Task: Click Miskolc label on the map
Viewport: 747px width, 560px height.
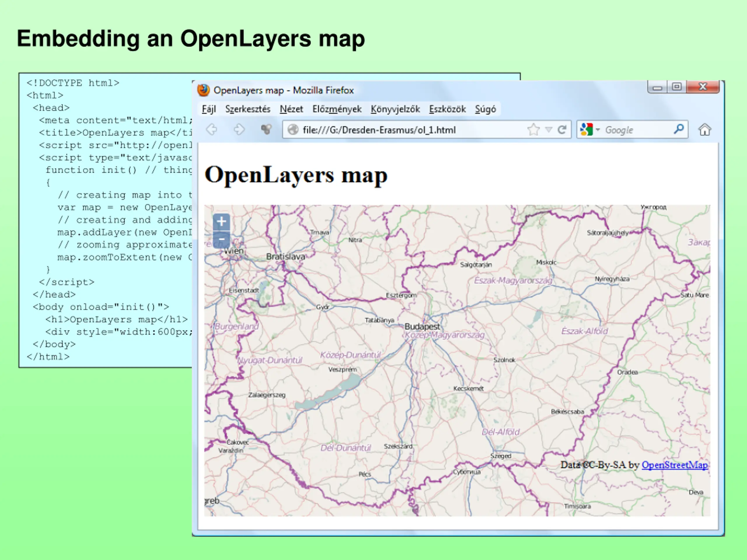Action: click(546, 262)
